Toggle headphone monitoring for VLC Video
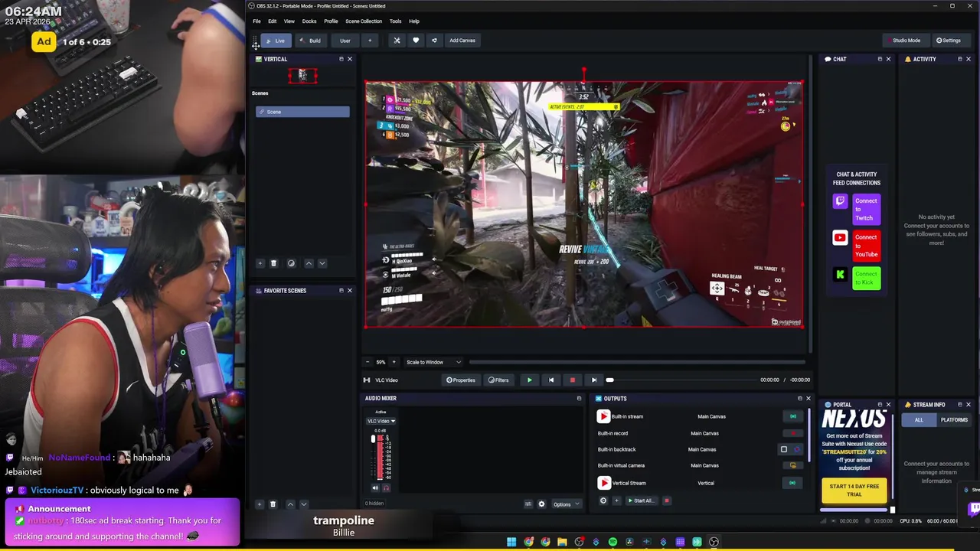 386,487
